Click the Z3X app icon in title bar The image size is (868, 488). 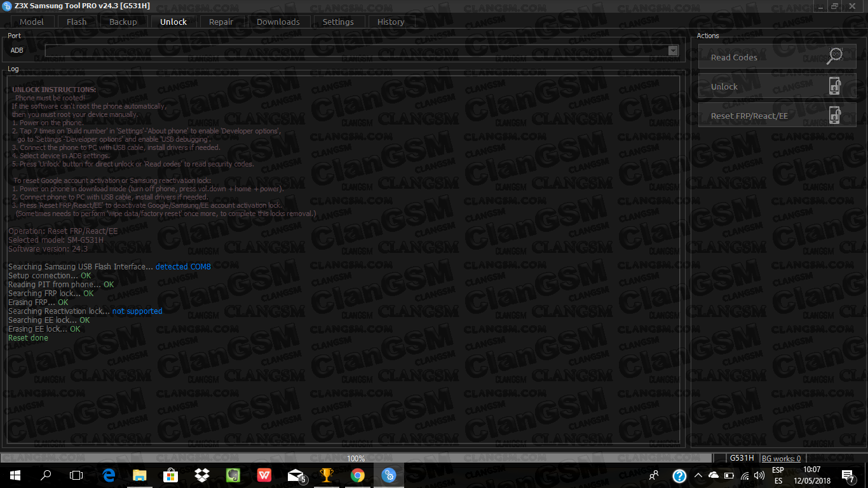[7, 5]
